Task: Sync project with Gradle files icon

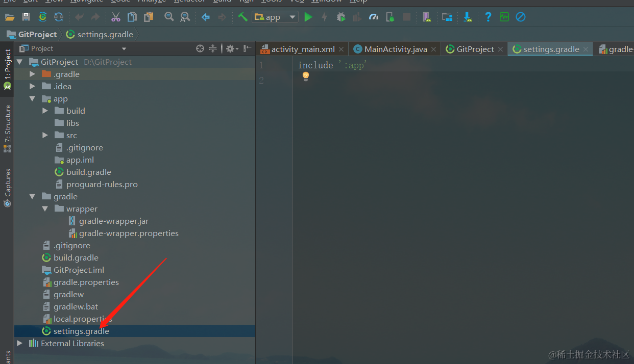Action: point(43,17)
